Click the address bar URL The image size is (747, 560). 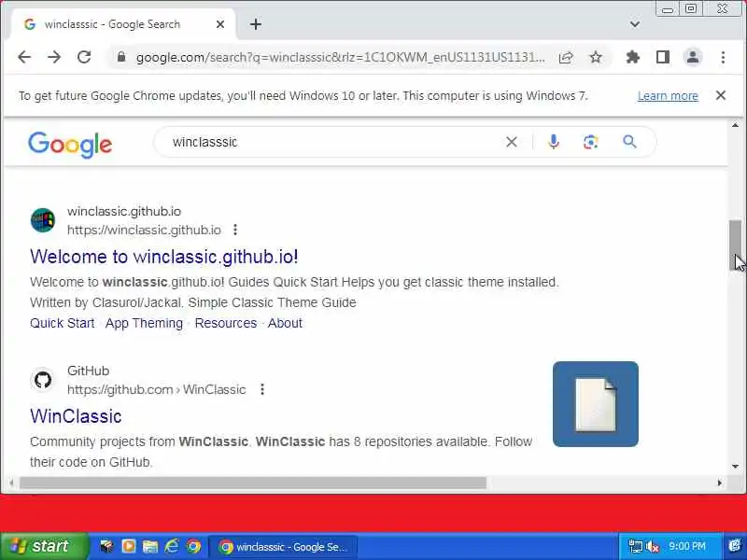[340, 58]
